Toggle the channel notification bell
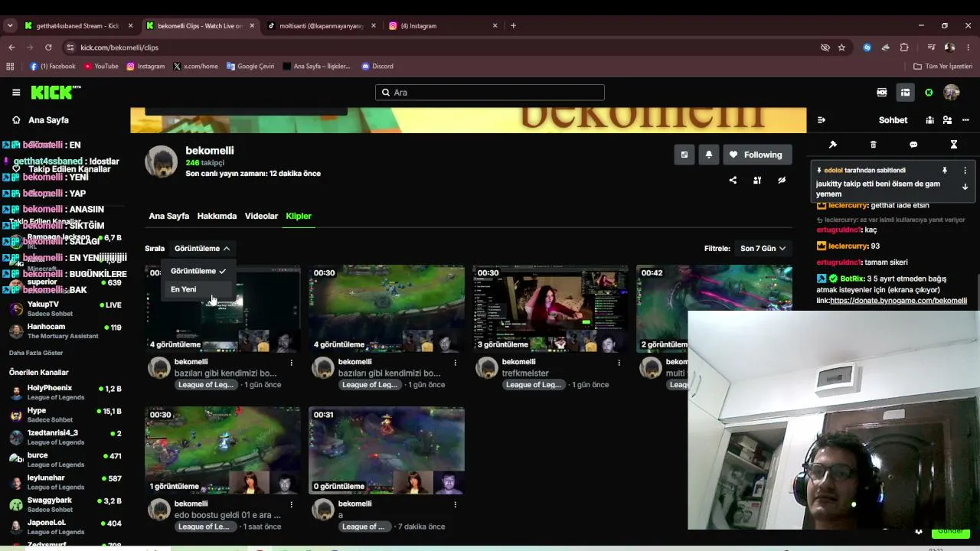980x551 pixels. (709, 155)
